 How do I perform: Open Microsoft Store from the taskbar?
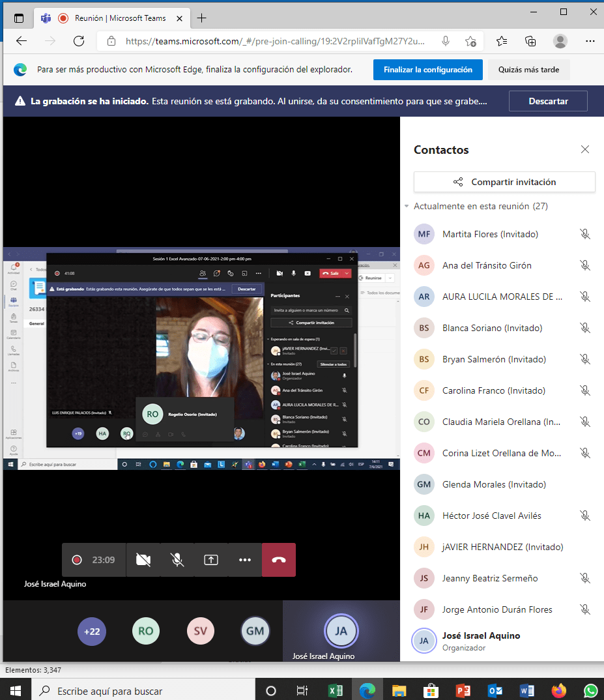pos(431,691)
